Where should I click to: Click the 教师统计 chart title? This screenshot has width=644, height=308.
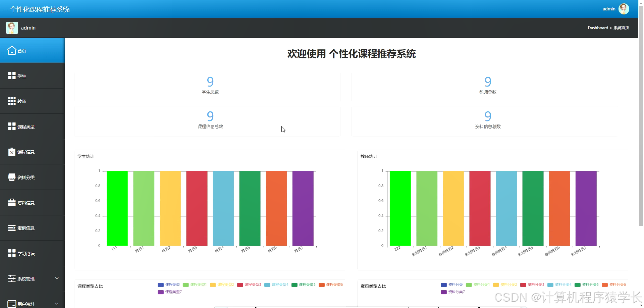click(369, 156)
